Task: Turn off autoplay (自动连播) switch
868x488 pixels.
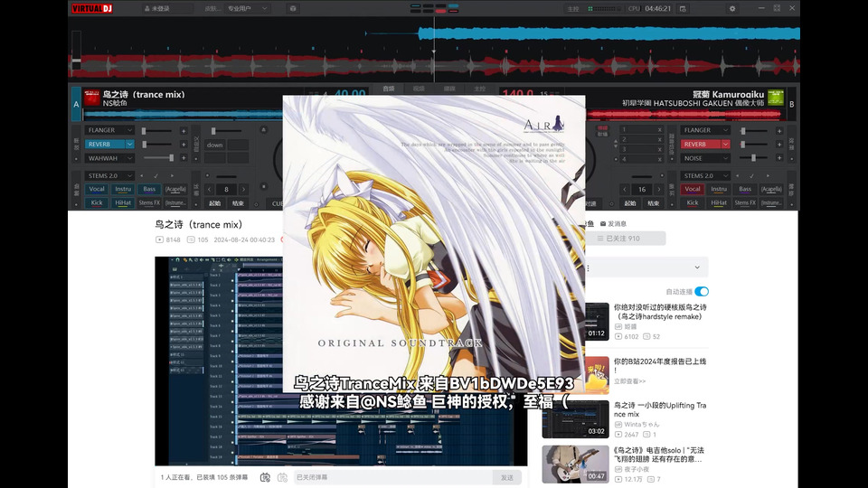Action: click(x=702, y=292)
